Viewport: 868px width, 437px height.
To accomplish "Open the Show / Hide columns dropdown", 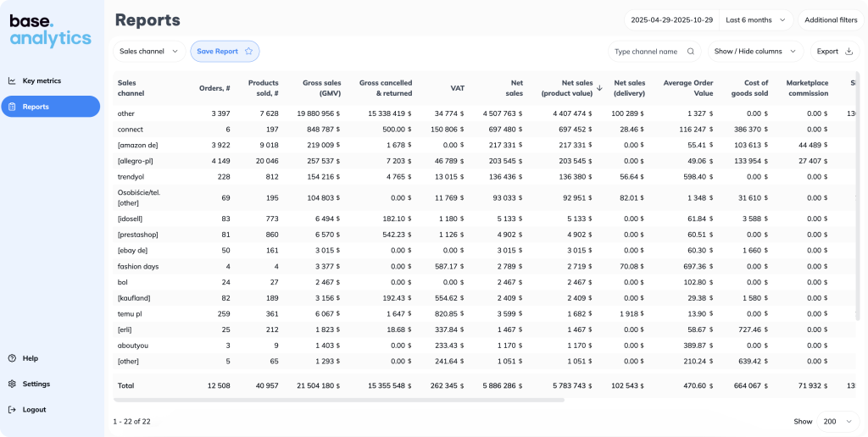I will tap(755, 52).
